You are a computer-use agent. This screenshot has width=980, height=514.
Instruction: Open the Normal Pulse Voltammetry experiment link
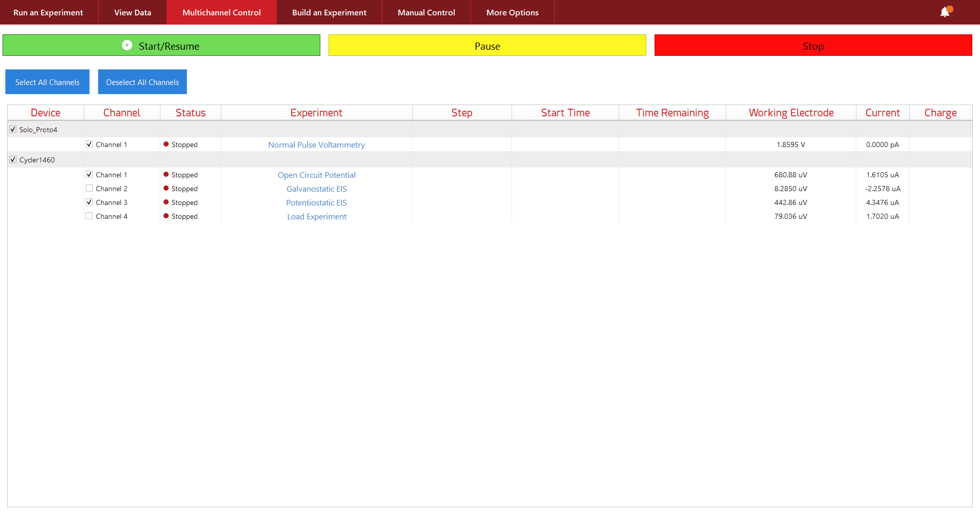pos(316,145)
